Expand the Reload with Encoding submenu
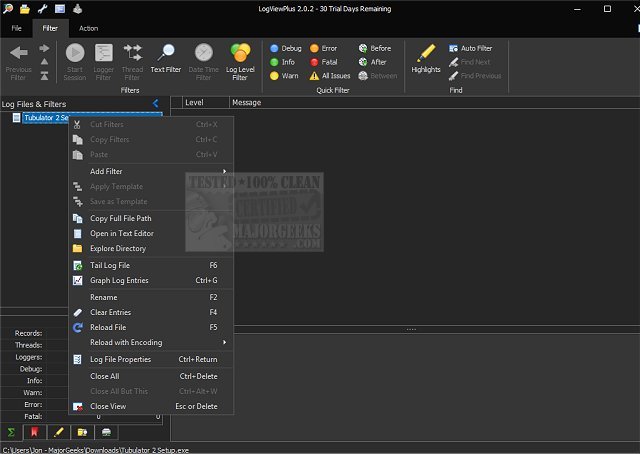 (x=151, y=343)
